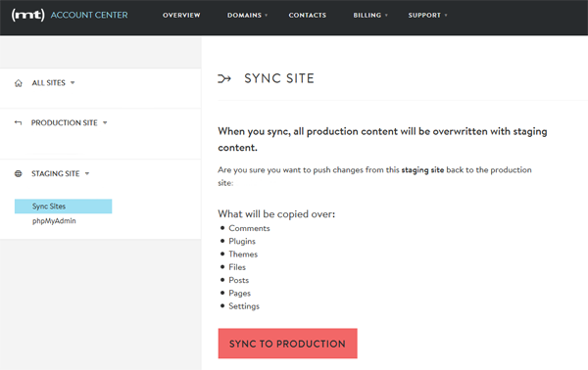Image resolution: width=588 pixels, height=370 pixels.
Task: Open phpMyAdmin in the sidebar
Action: point(54,221)
